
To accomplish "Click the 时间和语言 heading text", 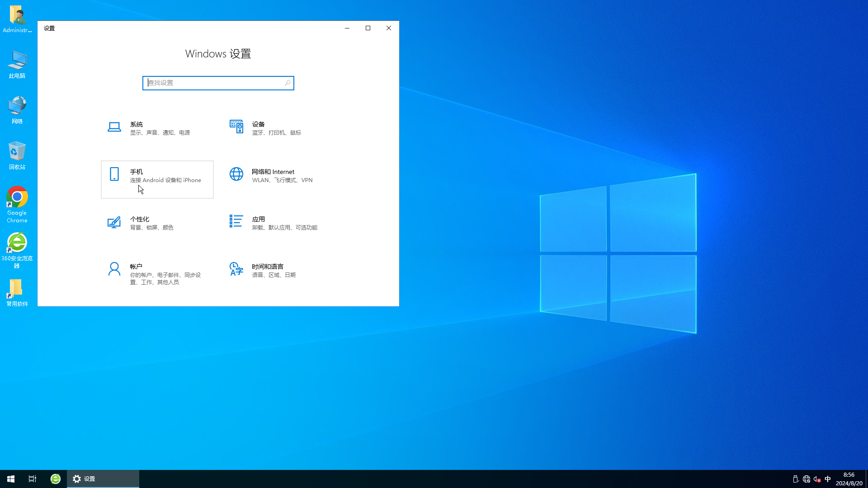I will point(268,267).
